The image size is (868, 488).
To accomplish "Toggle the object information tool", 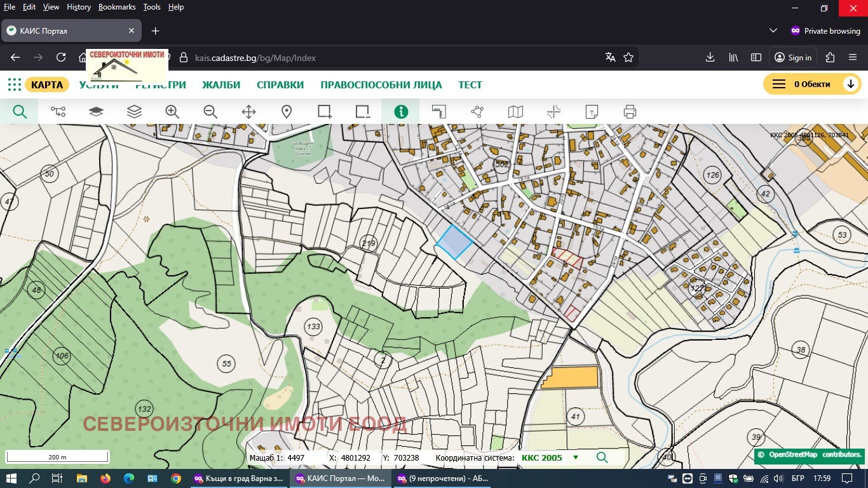I will 401,112.
